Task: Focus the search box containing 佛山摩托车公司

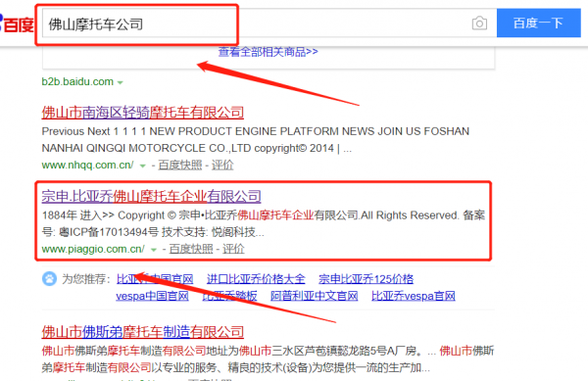Action: pos(255,24)
